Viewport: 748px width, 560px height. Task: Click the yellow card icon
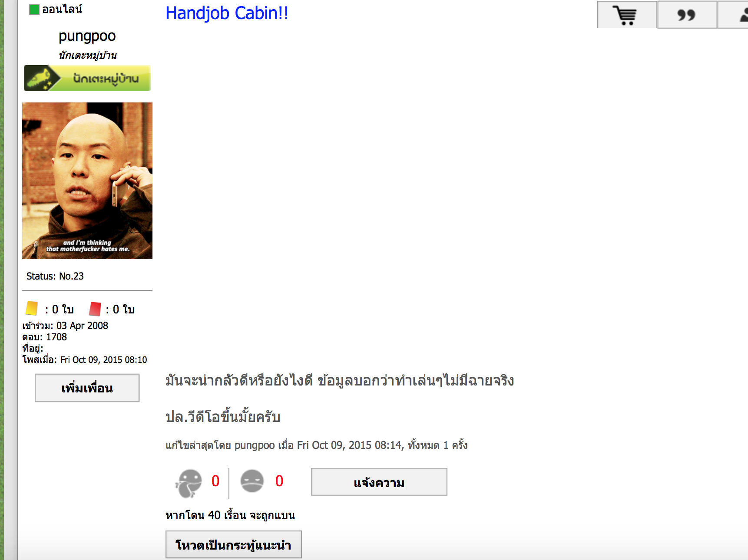pos(32,309)
